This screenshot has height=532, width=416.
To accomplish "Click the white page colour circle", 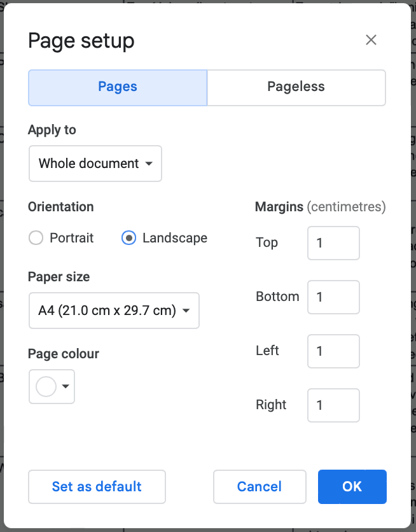I will (x=46, y=386).
